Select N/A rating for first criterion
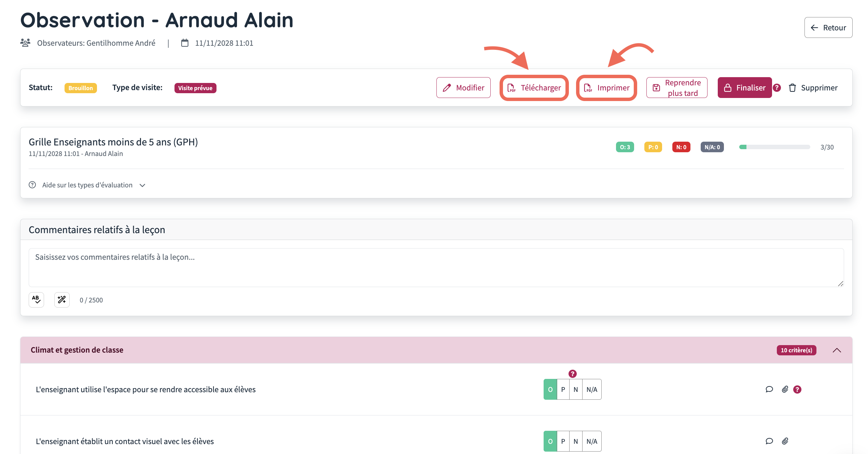The height and width of the screenshot is (454, 868). click(x=592, y=389)
